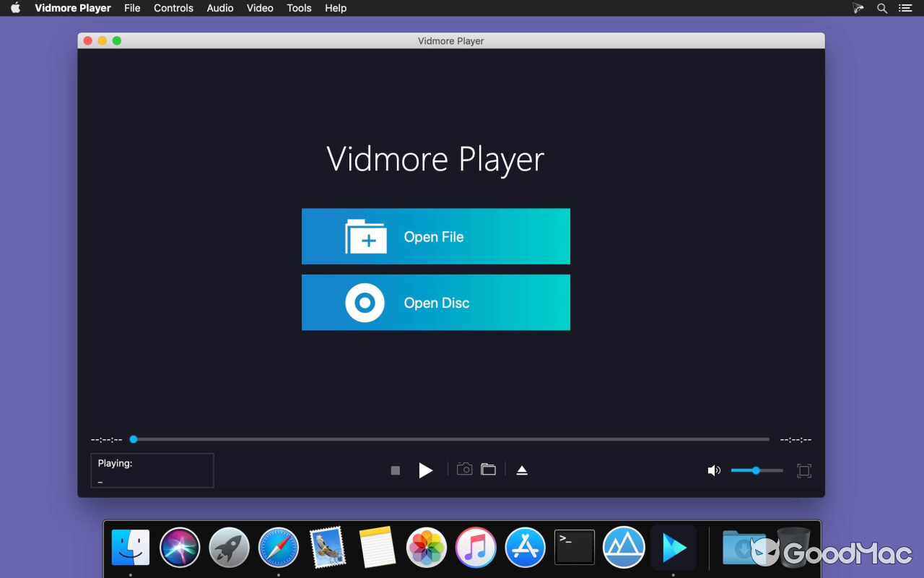Eject the disc using the eject icon
924x578 pixels.
tap(522, 470)
